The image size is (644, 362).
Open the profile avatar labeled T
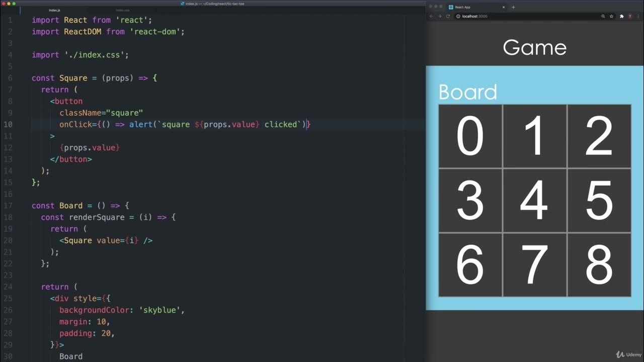point(629,16)
